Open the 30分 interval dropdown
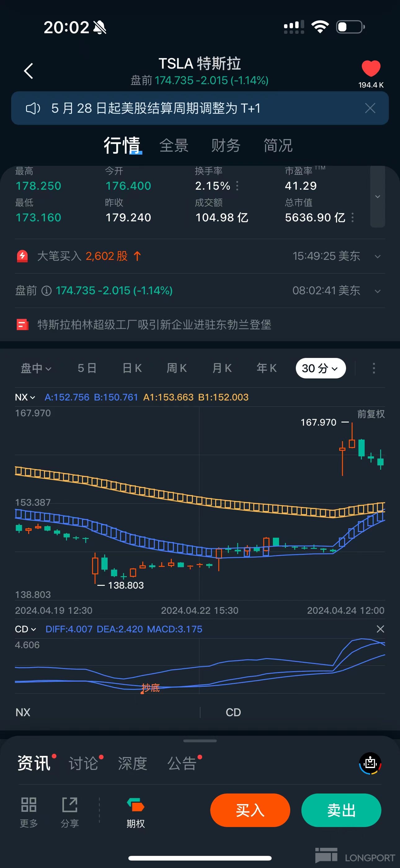 (320, 368)
